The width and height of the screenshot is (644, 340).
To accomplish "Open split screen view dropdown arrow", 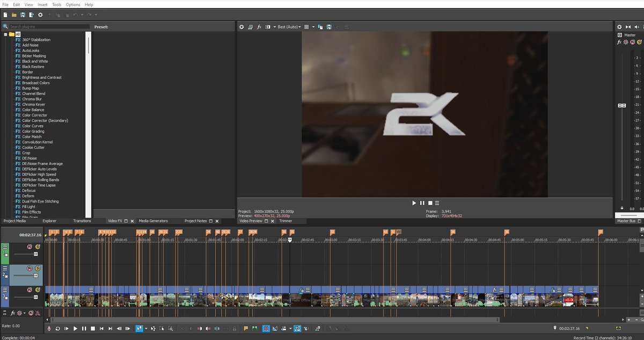I will click(274, 27).
